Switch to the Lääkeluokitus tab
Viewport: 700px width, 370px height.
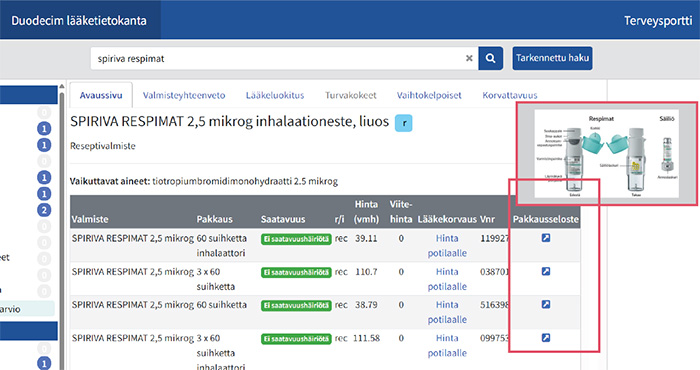point(275,95)
